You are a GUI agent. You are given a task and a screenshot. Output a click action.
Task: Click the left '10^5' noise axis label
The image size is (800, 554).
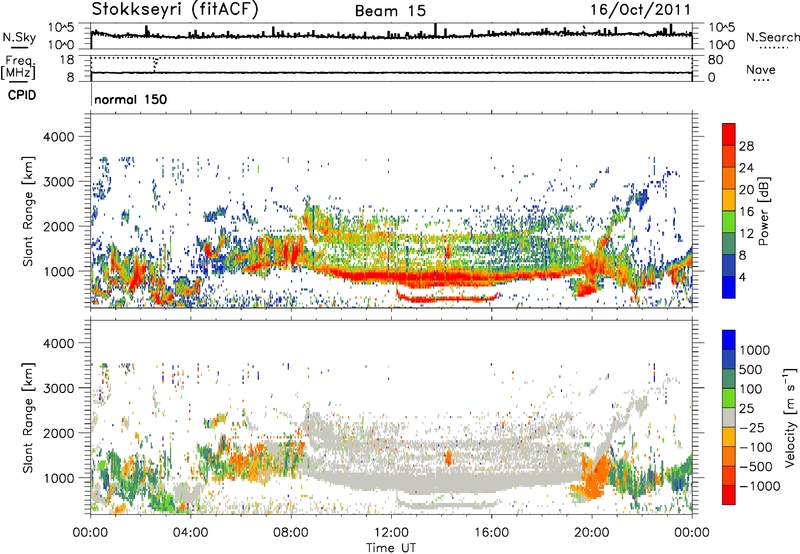coord(61,27)
